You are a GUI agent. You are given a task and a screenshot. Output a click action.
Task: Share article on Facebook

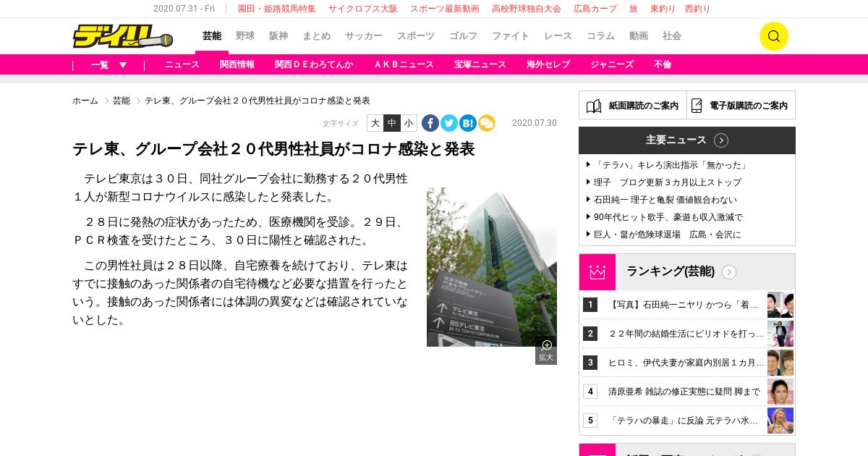pyautogui.click(x=430, y=123)
